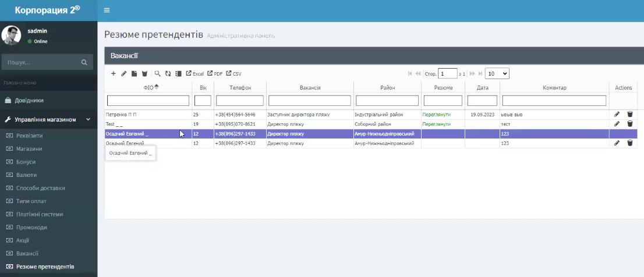Click the Телефон filter field
The width and height of the screenshot is (644, 277).
(x=240, y=101)
